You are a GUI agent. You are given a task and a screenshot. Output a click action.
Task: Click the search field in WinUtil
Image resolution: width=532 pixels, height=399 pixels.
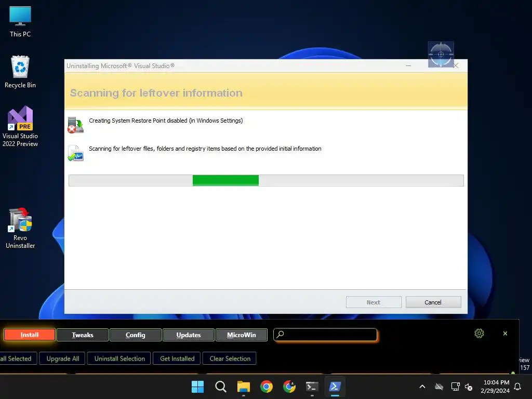[x=325, y=335]
